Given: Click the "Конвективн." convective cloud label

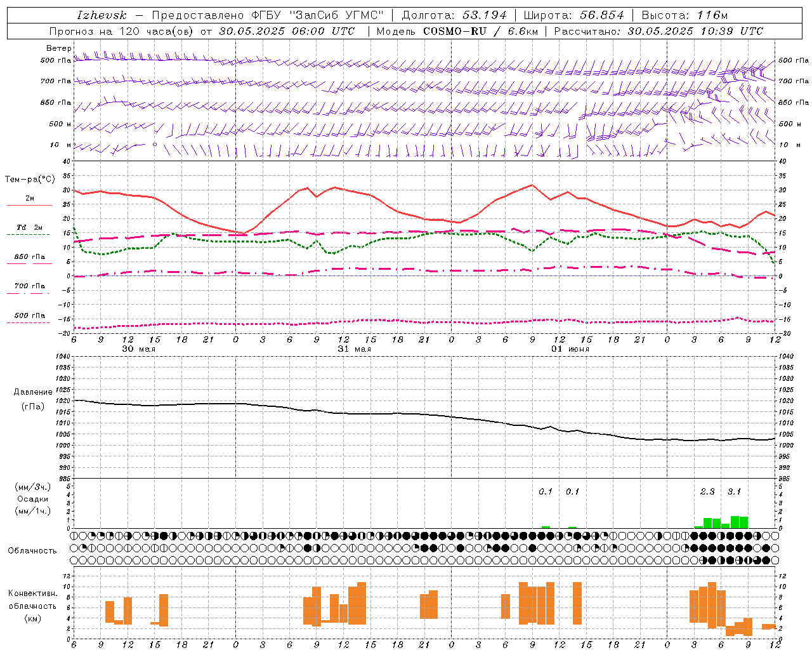Looking at the screenshot, I should coord(33,594).
